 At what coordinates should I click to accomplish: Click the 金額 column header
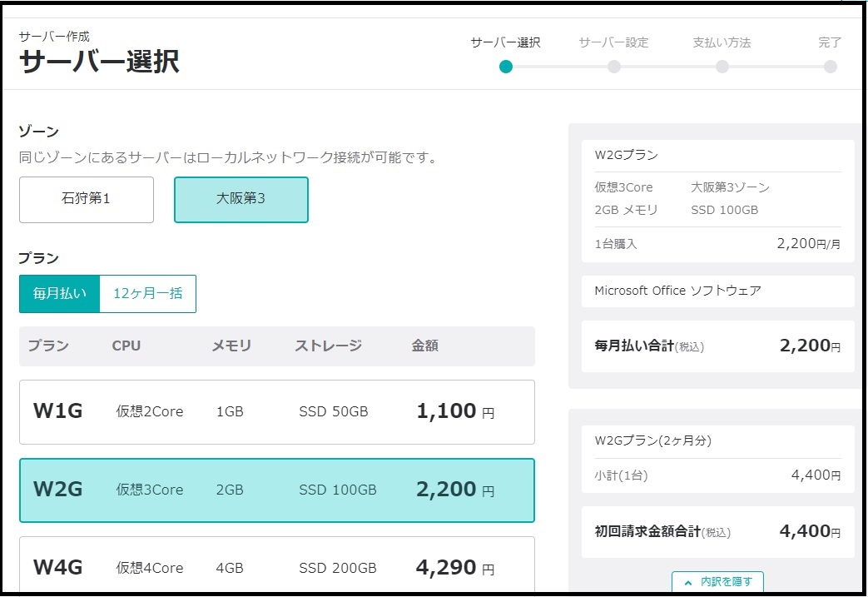[x=425, y=346]
